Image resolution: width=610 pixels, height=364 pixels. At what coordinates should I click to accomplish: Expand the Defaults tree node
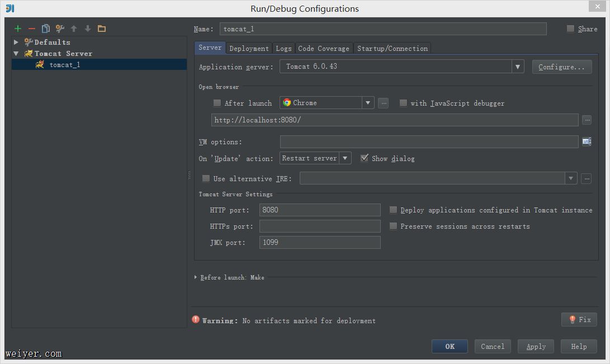pos(16,42)
